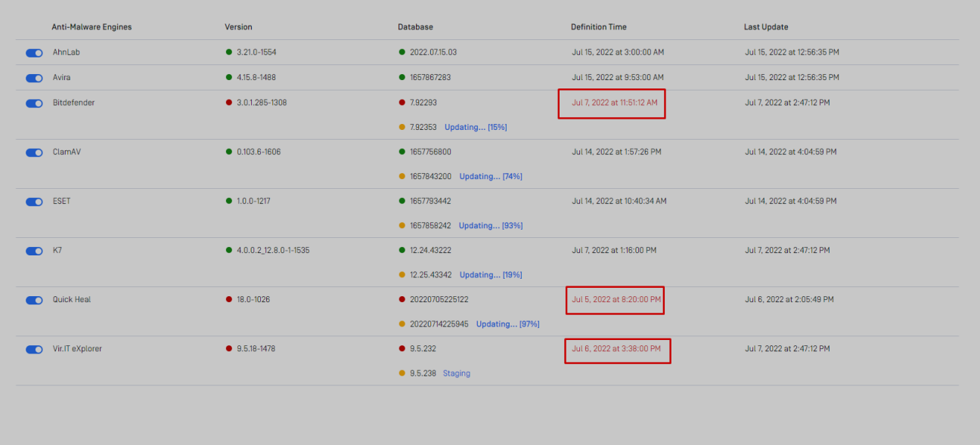
Task: Click the red version dot for Vir.IT eXplorer
Action: tap(229, 348)
